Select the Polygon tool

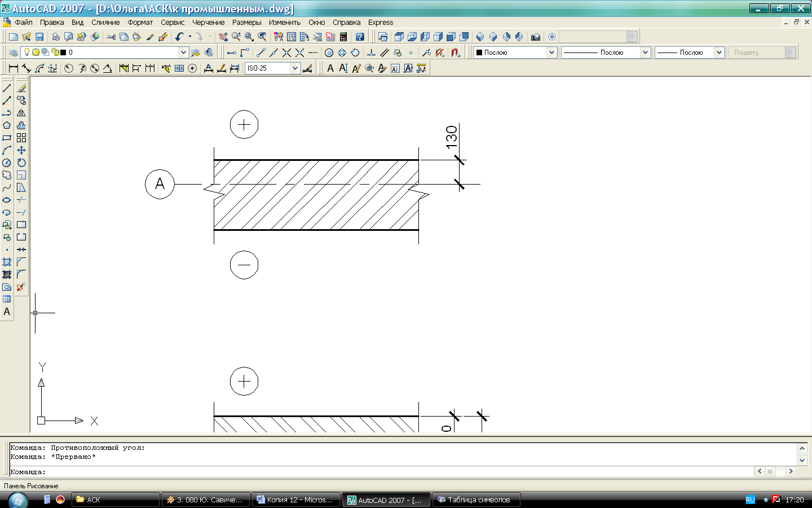pos(7,125)
